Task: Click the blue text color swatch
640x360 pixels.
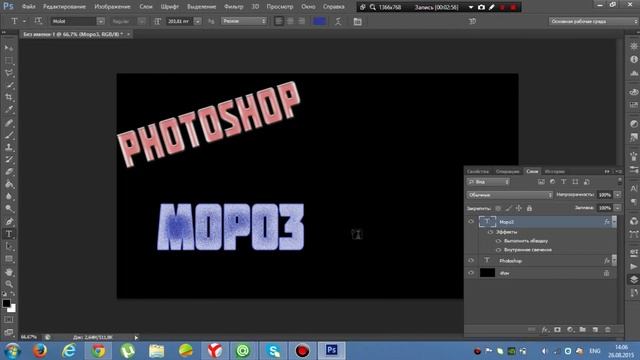Action: tap(319, 21)
